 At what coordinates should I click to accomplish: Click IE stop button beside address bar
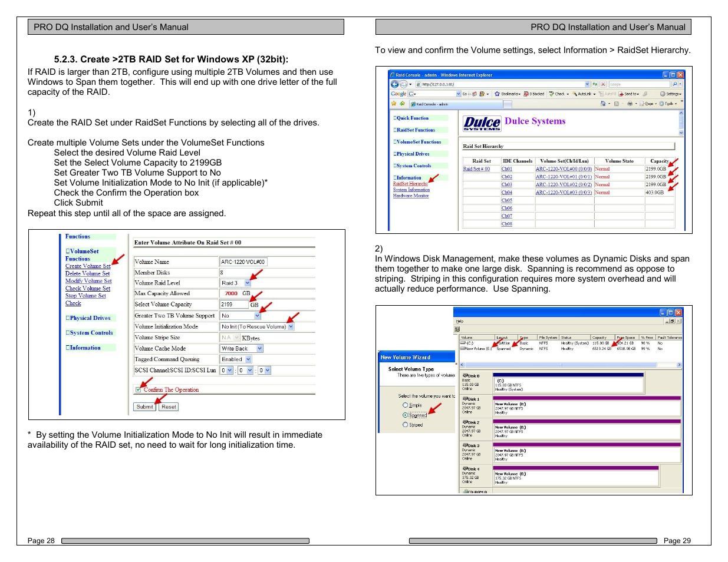(x=603, y=84)
